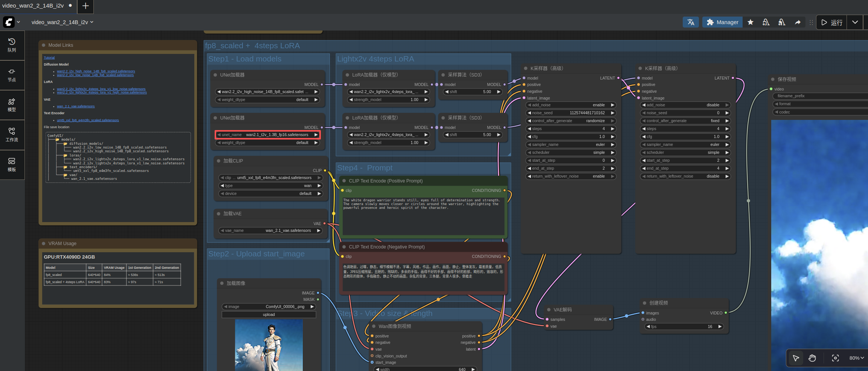Select the arrow pointer mode icon
This screenshot has height=371, width=868.
pos(796,358)
